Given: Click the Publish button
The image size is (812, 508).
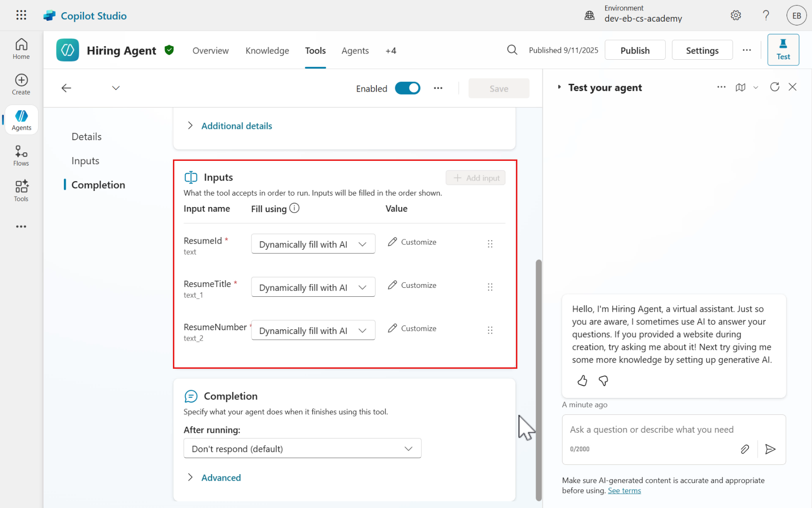Looking at the screenshot, I should point(635,50).
